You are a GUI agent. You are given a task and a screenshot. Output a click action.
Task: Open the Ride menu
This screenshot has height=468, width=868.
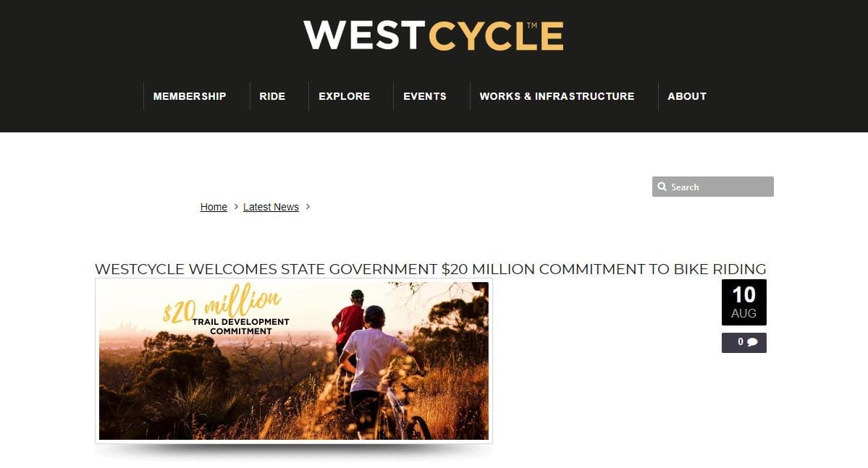tap(272, 96)
